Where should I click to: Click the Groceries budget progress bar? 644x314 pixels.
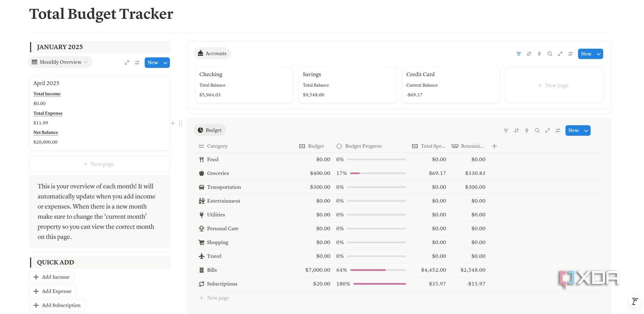point(378,173)
